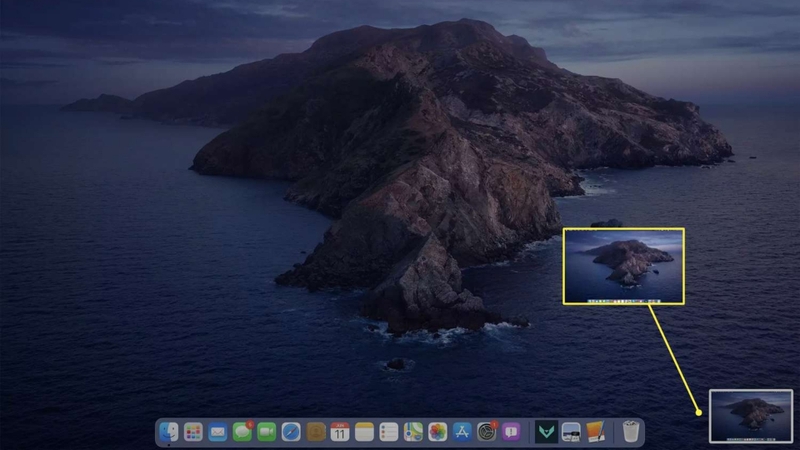The image size is (800, 450).
Task: Open the Safari browser
Action: pyautogui.click(x=291, y=432)
